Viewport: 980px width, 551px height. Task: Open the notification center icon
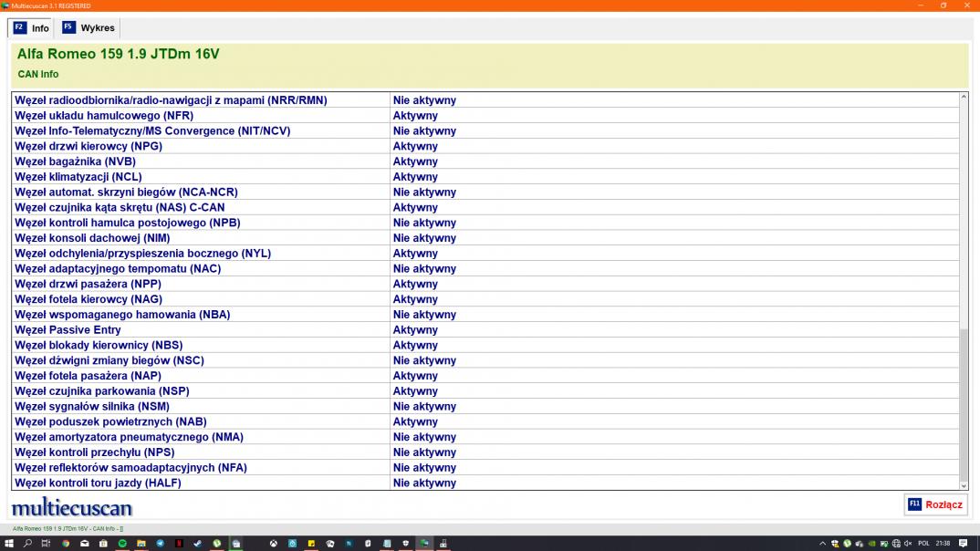click(x=964, y=544)
